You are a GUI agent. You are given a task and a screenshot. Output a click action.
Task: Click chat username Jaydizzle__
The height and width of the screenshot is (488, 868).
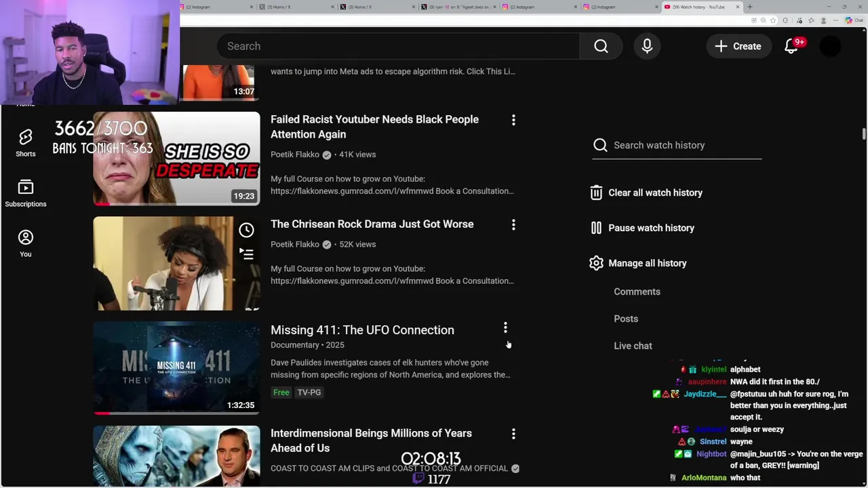pos(705,394)
